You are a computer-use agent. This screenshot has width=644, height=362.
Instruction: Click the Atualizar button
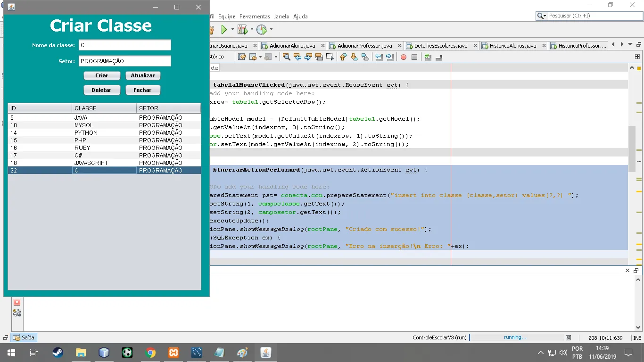(143, 75)
